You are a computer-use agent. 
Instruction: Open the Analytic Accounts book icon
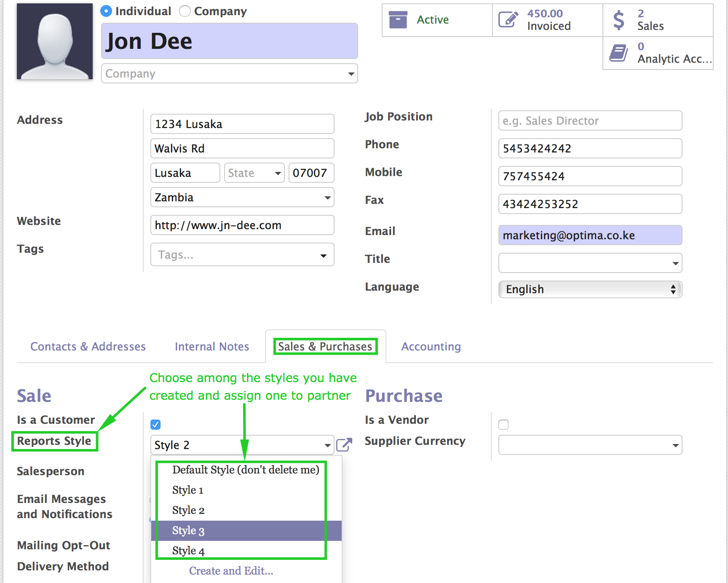pyautogui.click(x=618, y=53)
